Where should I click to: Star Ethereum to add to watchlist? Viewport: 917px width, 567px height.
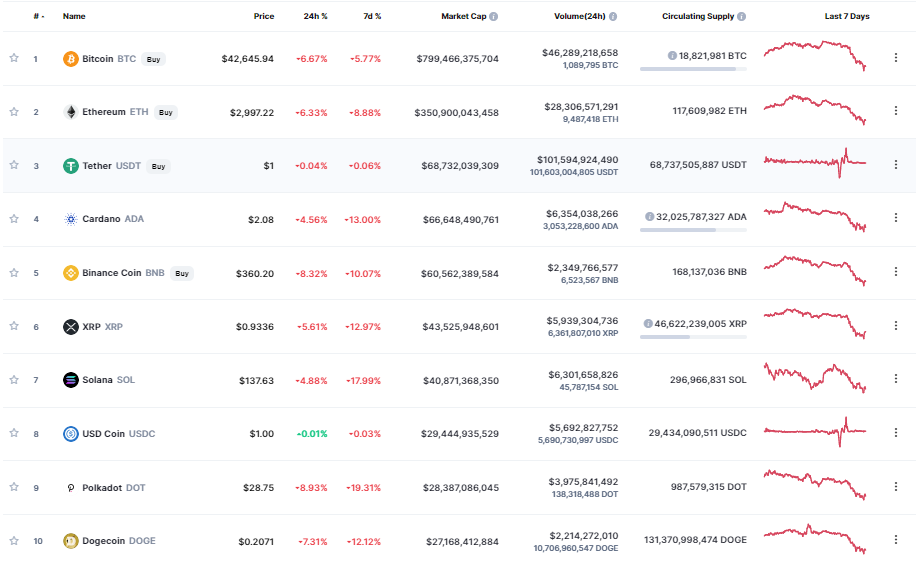(x=14, y=112)
